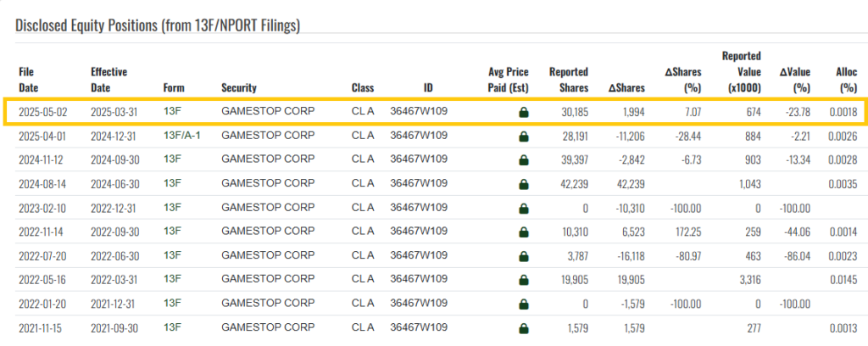Viewport: 868px width, 346px height.
Task: Click the lock icon in the 2024-11-12 row
Action: click(x=523, y=160)
